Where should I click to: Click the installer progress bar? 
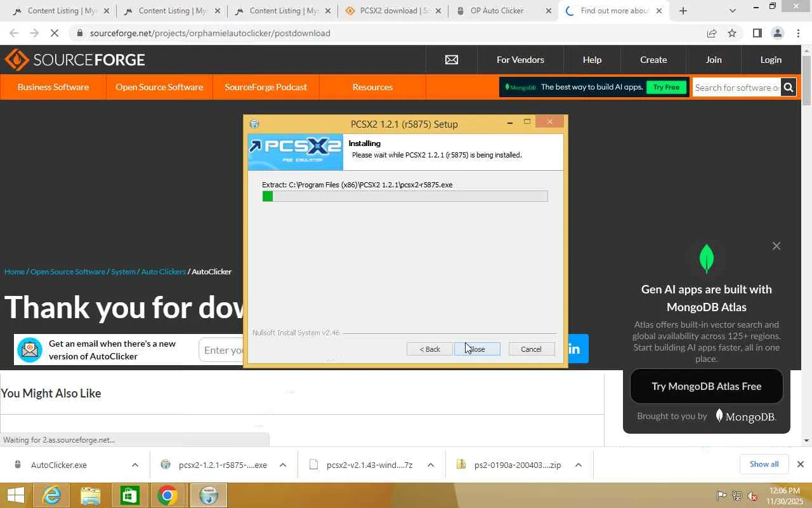tap(405, 197)
